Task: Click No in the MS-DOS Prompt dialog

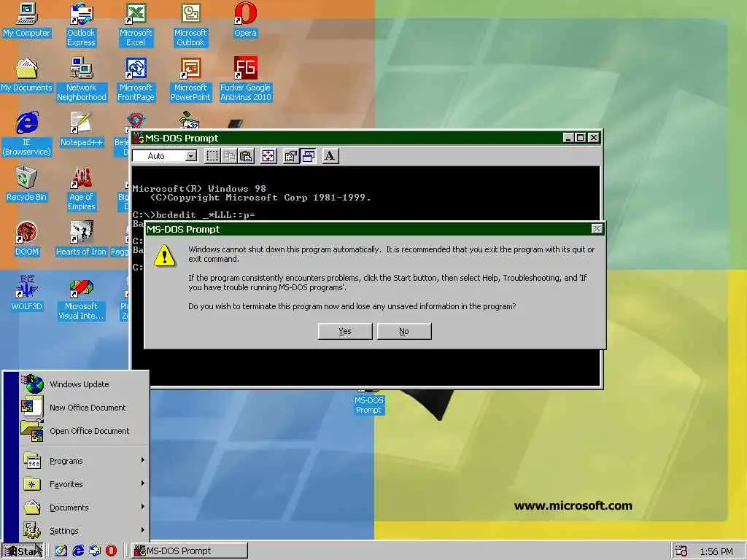Action: click(x=404, y=332)
